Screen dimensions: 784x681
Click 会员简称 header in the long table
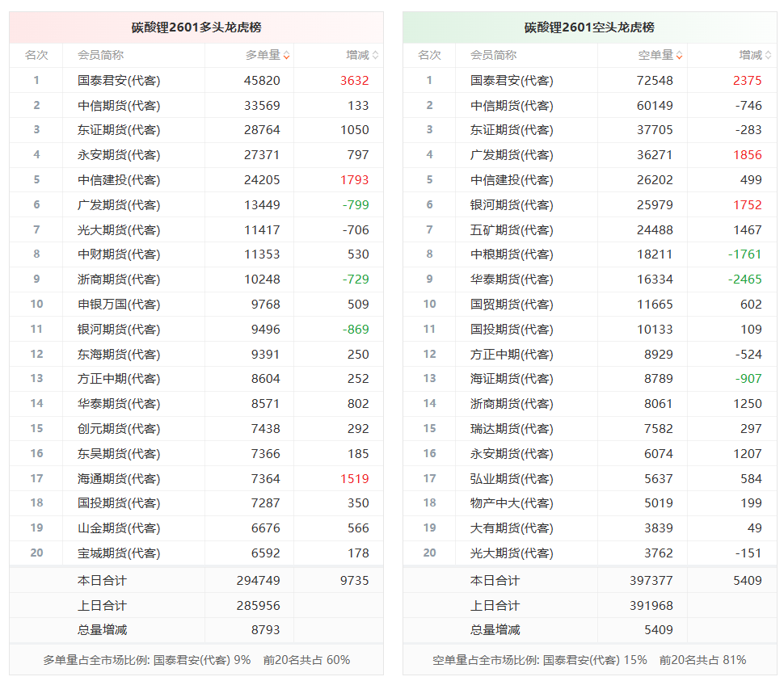(x=100, y=55)
